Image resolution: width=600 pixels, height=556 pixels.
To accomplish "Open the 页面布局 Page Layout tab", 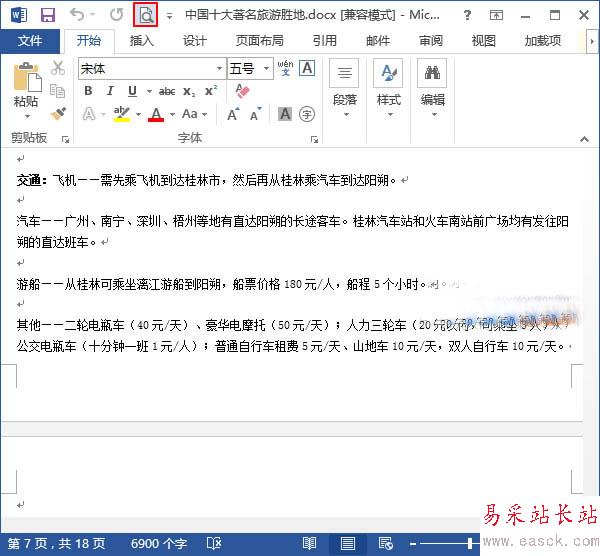I will coord(260,41).
